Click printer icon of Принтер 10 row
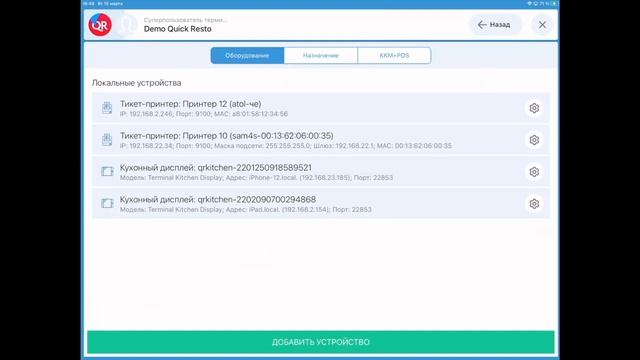 point(107,140)
